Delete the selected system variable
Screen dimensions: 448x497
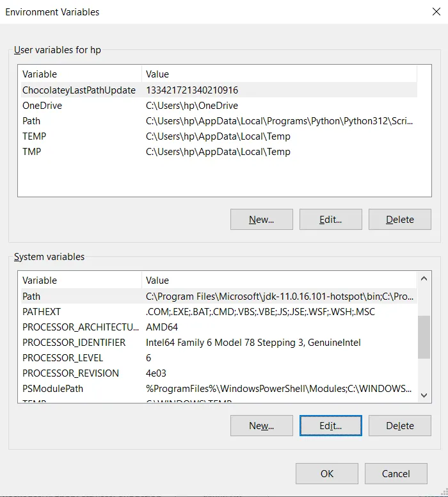[399, 426]
